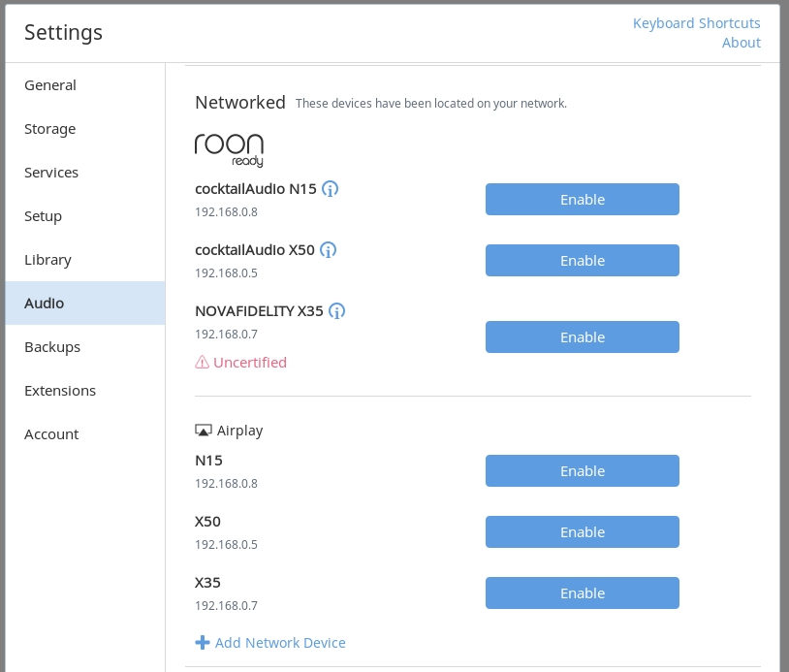This screenshot has height=672, width=789.
Task: Open the Services settings tab
Action: click(x=85, y=173)
